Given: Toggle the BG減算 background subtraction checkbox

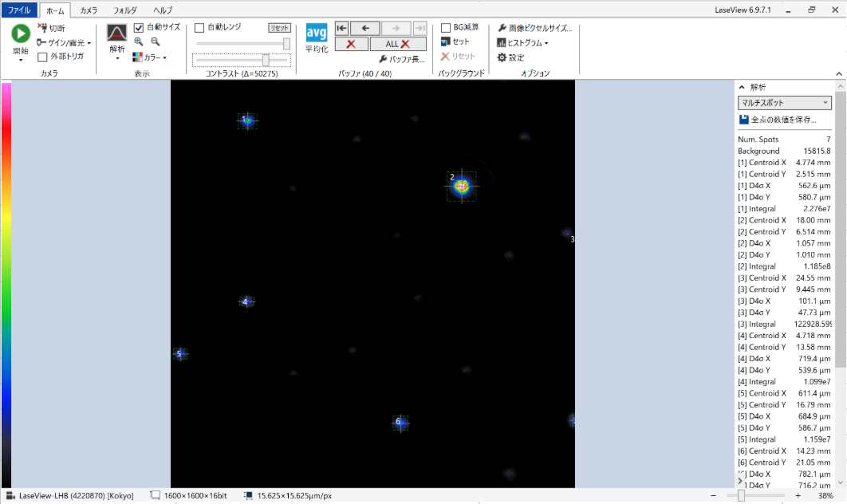Looking at the screenshot, I should click(x=446, y=27).
